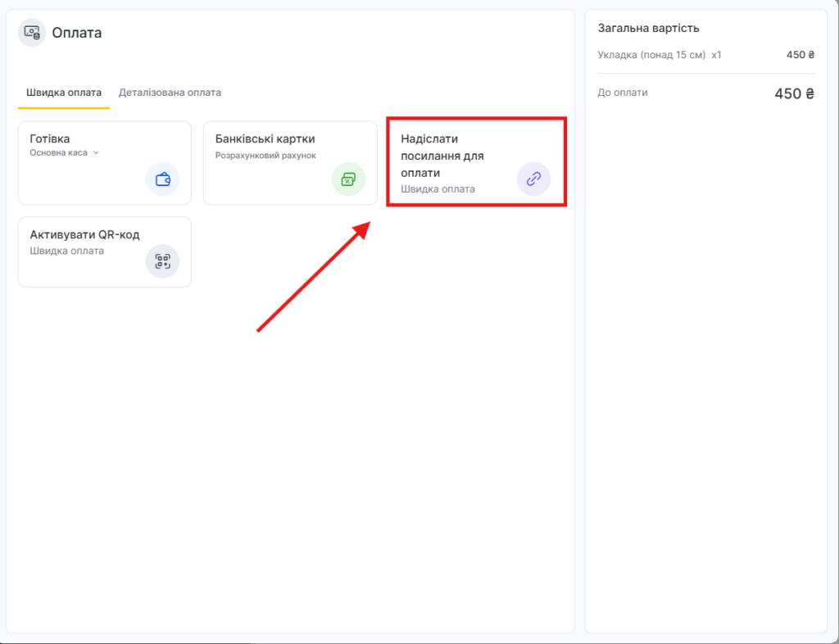Click the 450 ₴ item price
Viewport: 839px width, 644px height.
pos(800,55)
